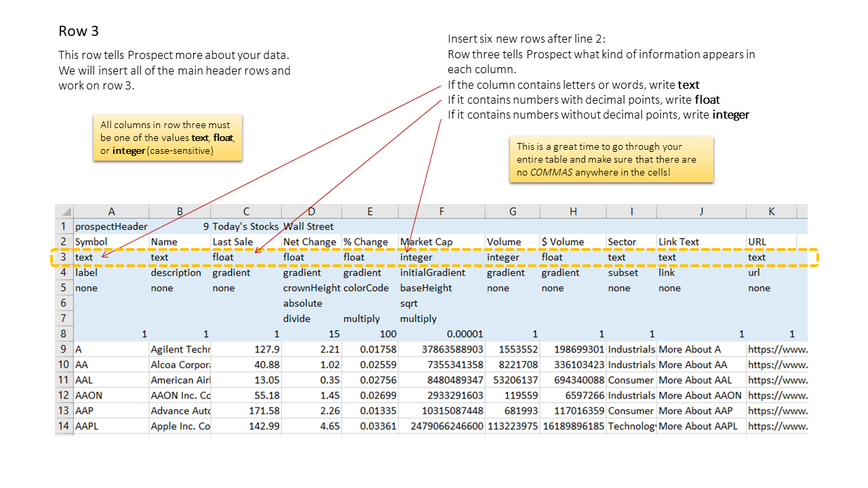This screenshot has width=868, height=488.
Task: Click the 'Agilent Techn' cell
Action: [180, 350]
